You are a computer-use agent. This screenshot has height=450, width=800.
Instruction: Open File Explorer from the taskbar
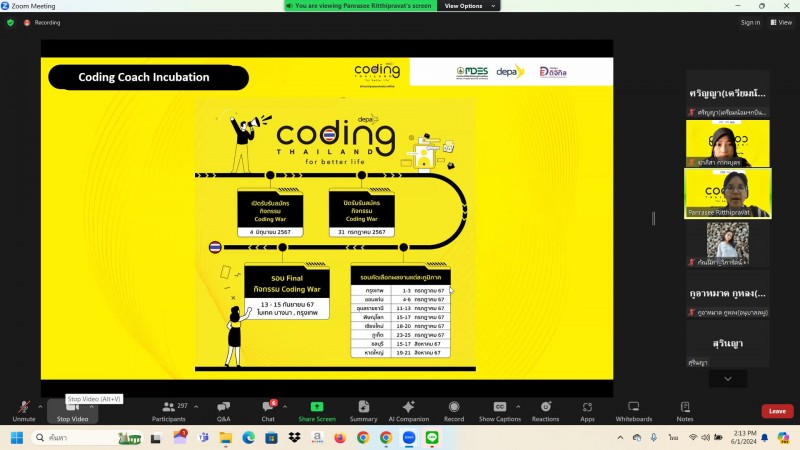(226, 438)
